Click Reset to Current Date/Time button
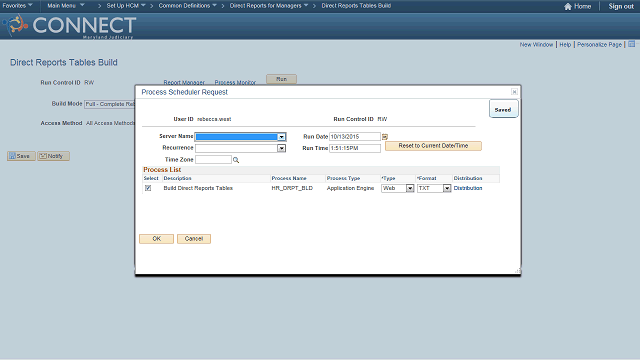This screenshot has height=360, width=640. [x=433, y=146]
